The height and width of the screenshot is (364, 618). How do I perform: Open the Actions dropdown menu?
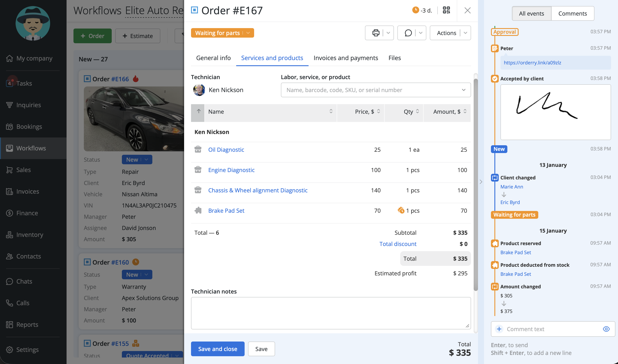click(450, 33)
